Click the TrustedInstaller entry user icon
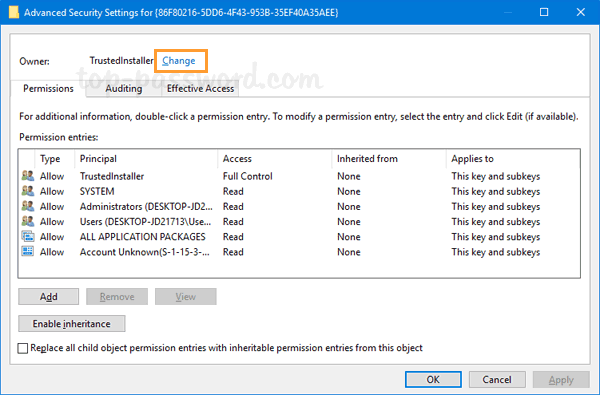 pos(28,176)
